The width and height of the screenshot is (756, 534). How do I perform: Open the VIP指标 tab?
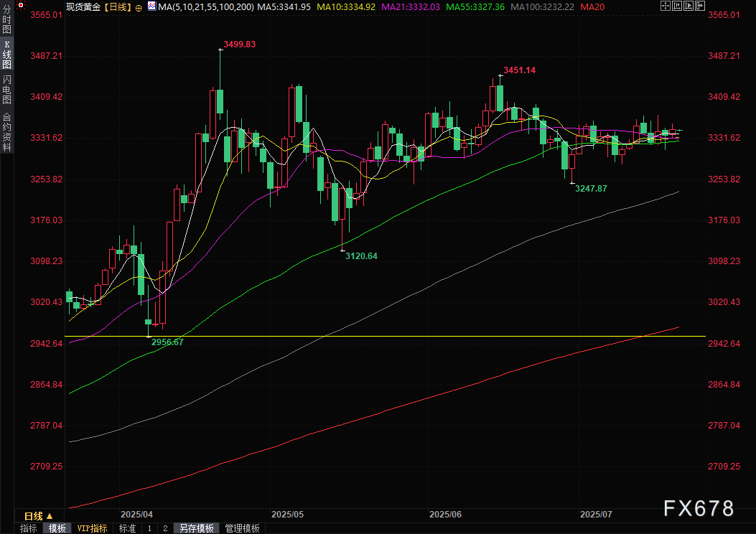[92, 528]
